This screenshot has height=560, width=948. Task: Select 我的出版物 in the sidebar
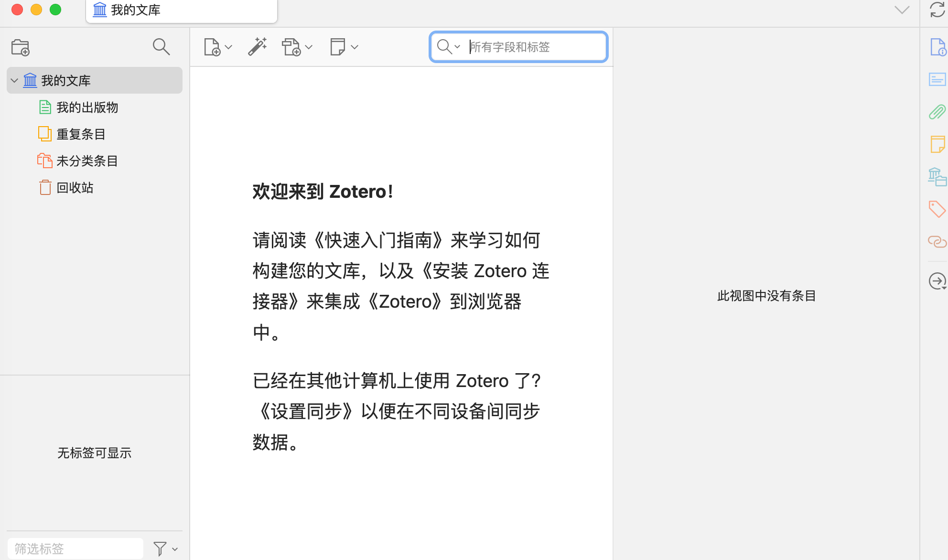point(87,107)
